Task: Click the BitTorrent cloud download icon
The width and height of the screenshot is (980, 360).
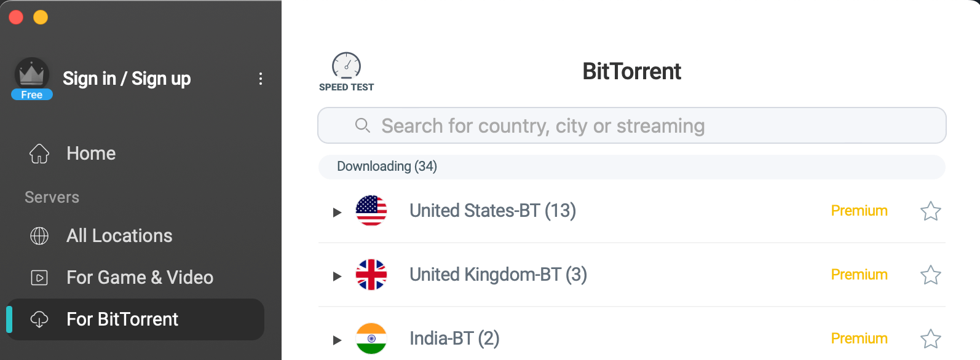Action: click(x=39, y=319)
